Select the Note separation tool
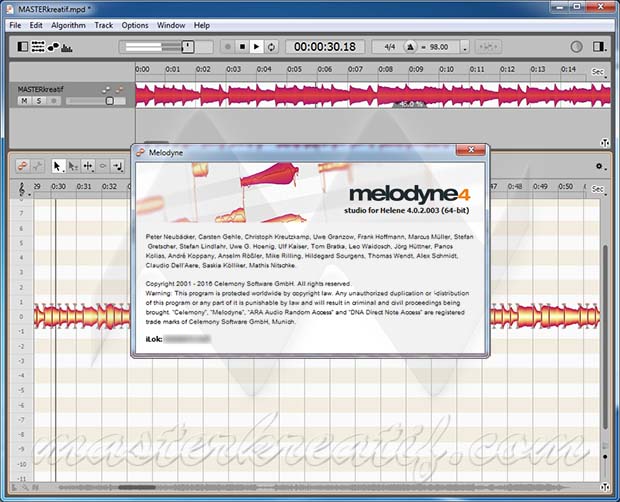 117,166
